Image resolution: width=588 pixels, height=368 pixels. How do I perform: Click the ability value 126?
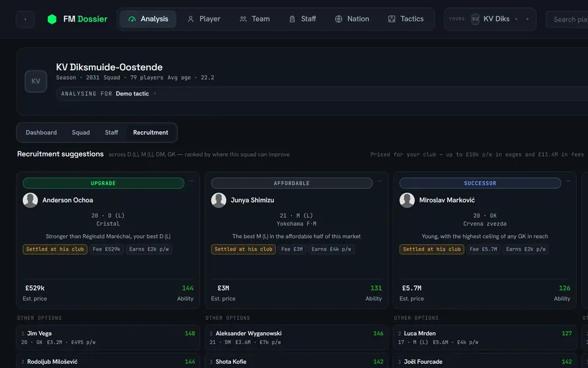564,288
